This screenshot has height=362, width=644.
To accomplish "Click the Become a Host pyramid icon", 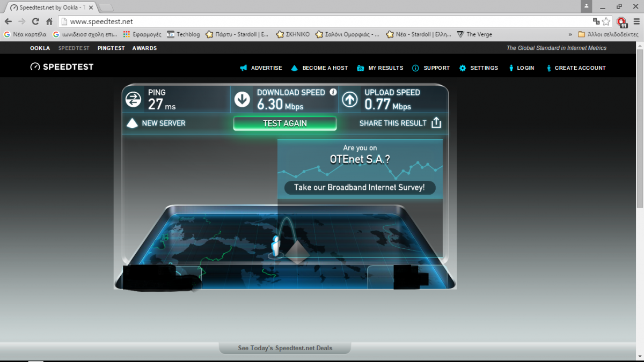I will coord(294,68).
